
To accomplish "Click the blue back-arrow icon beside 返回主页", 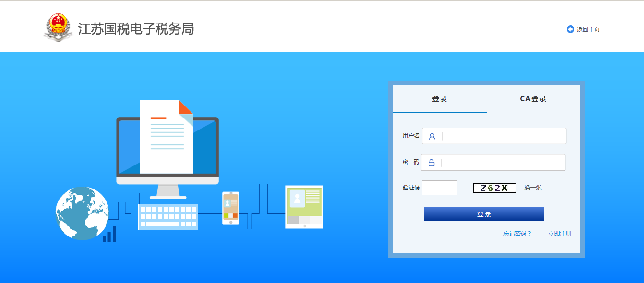I will pos(571,29).
